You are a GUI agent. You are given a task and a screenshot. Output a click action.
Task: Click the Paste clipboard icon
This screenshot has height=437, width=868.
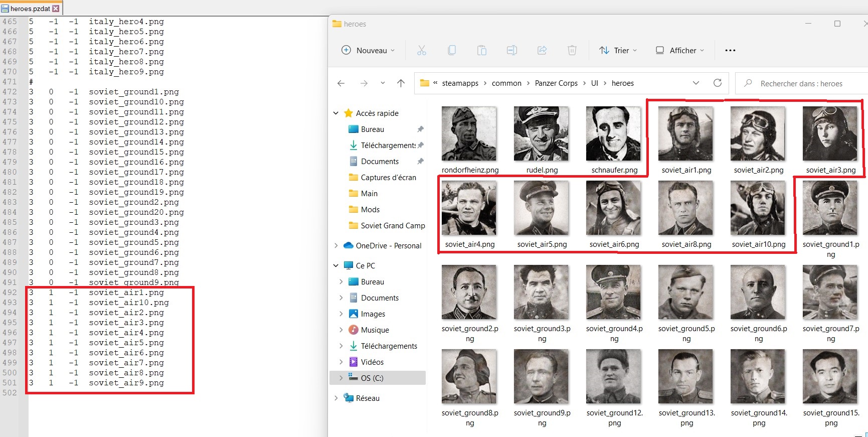482,50
